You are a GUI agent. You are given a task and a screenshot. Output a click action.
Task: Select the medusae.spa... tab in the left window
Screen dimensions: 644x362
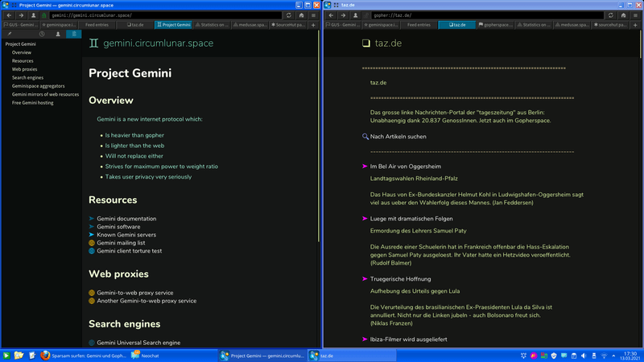(x=250, y=25)
